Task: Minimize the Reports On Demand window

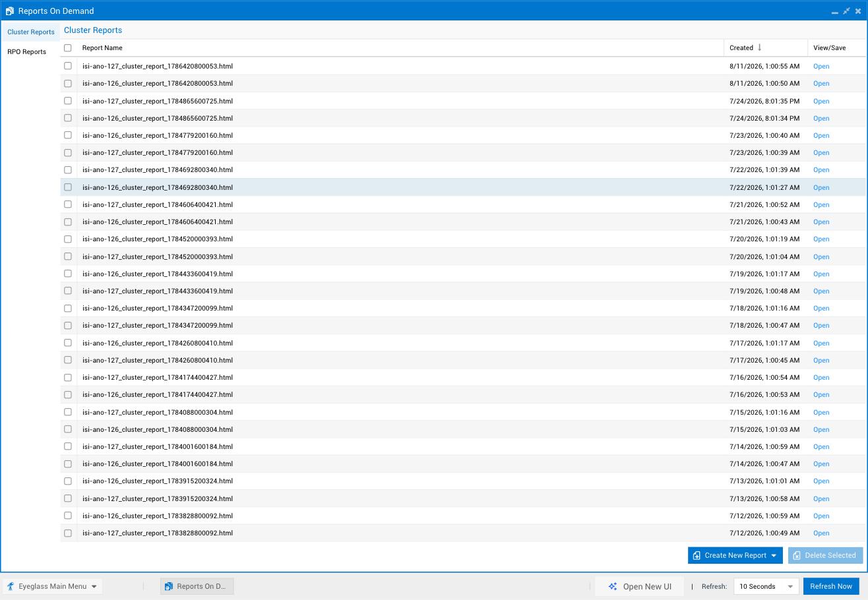Action: (x=835, y=11)
